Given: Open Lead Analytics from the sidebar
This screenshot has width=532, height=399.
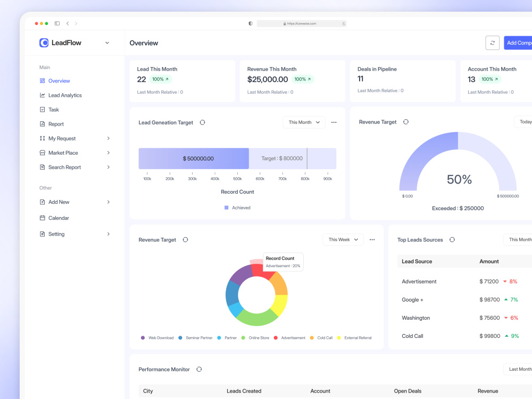Looking at the screenshot, I should coord(65,95).
